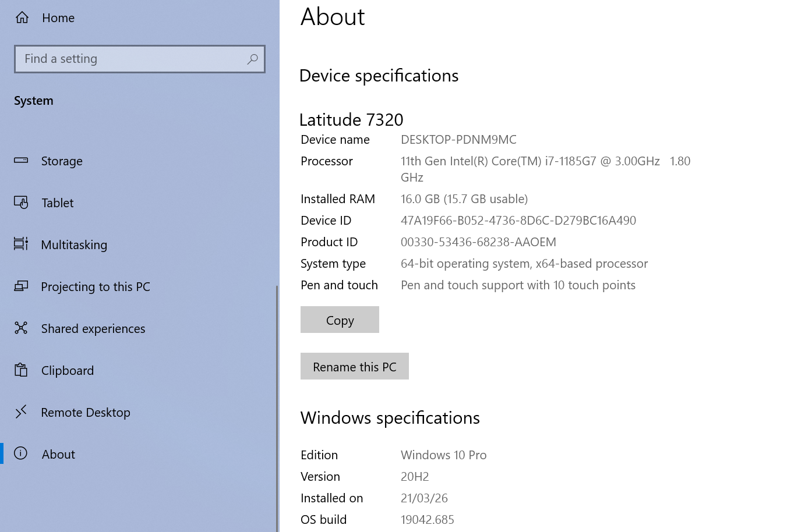
Task: Click the 64-bit operating system text
Action: pyautogui.click(x=524, y=264)
